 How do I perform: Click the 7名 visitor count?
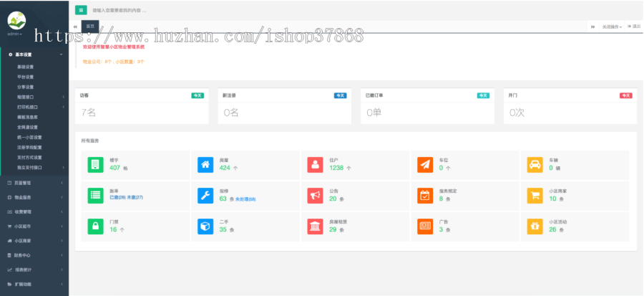tap(88, 113)
